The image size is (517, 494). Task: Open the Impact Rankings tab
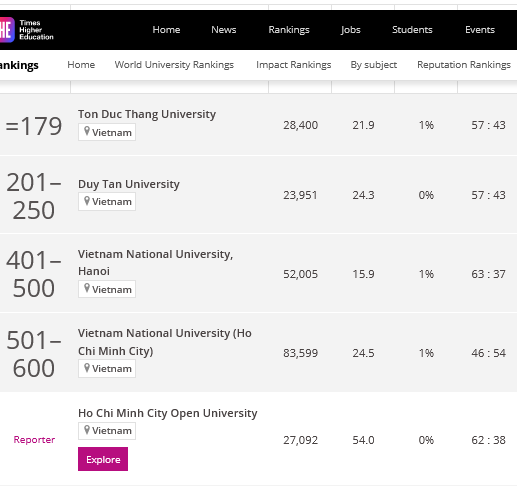click(x=294, y=65)
